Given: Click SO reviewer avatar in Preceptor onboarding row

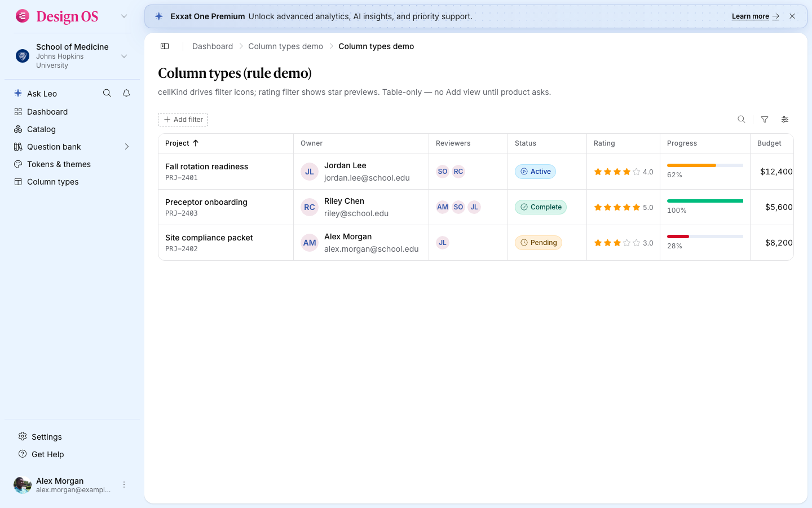Looking at the screenshot, I should pyautogui.click(x=458, y=207).
